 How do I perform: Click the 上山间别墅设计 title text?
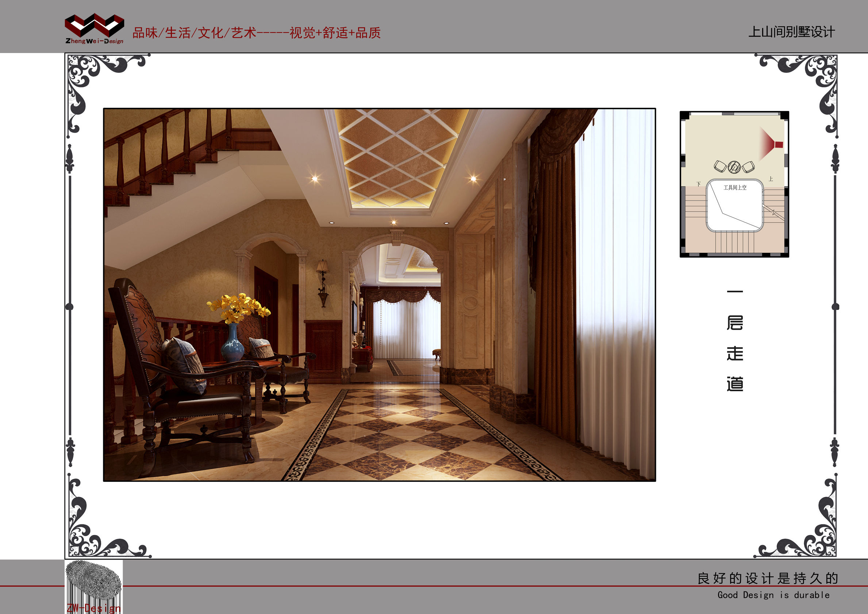click(791, 32)
